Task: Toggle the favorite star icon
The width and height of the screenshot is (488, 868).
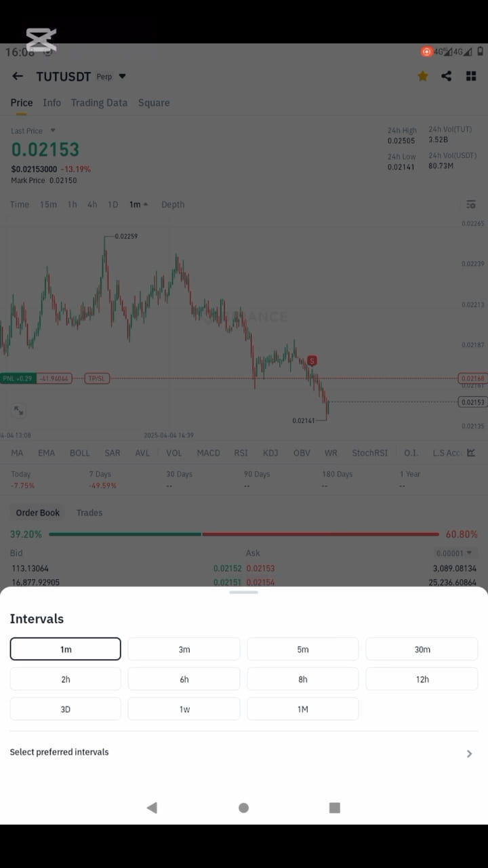Action: (x=423, y=76)
